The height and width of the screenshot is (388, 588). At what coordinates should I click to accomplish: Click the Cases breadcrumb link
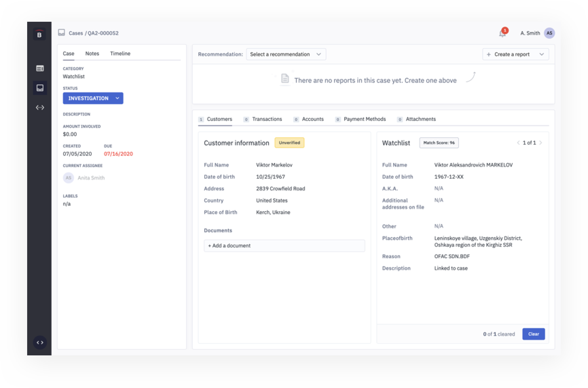coord(76,33)
